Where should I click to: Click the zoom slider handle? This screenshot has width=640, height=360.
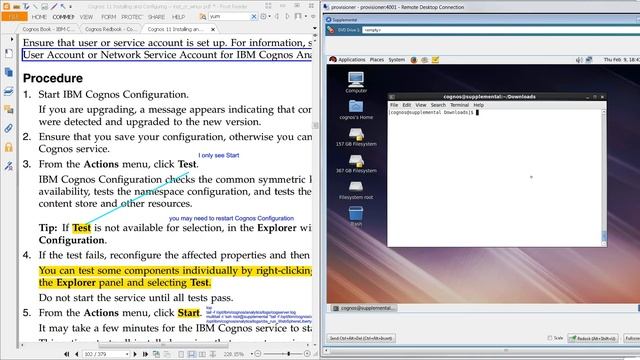tap(289, 354)
